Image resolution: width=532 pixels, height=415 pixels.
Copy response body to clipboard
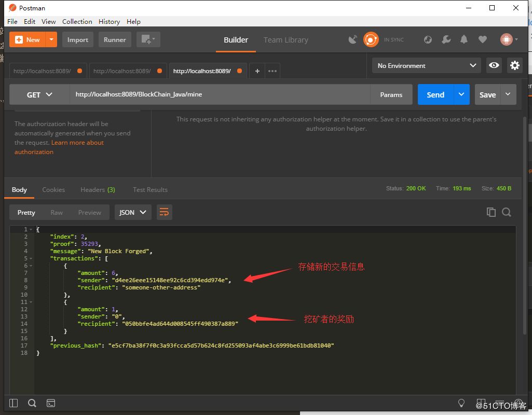tap(491, 212)
